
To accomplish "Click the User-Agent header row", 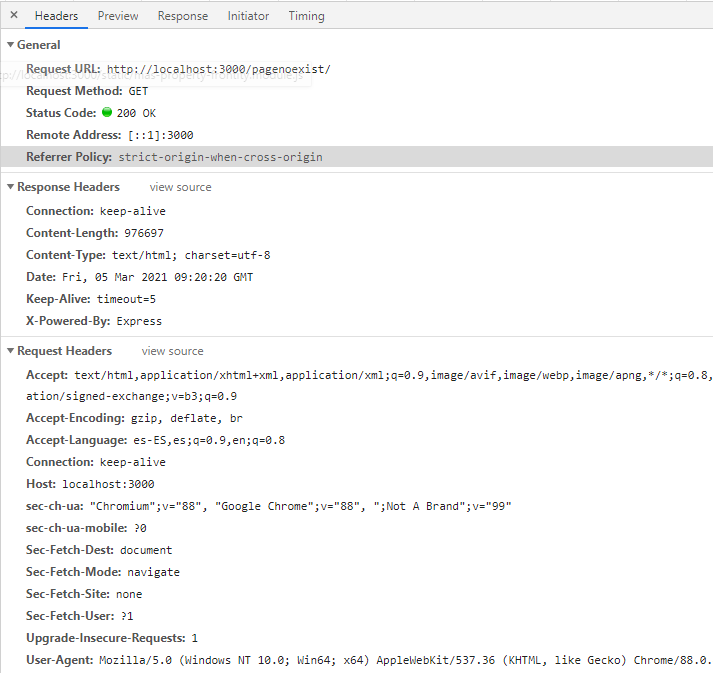I will click(x=360, y=660).
